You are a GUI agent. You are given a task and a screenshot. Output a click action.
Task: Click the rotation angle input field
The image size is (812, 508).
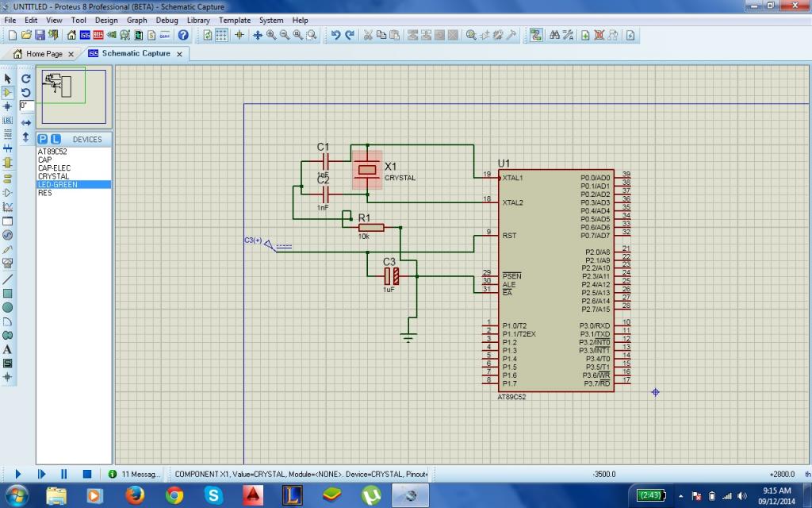pyautogui.click(x=26, y=106)
